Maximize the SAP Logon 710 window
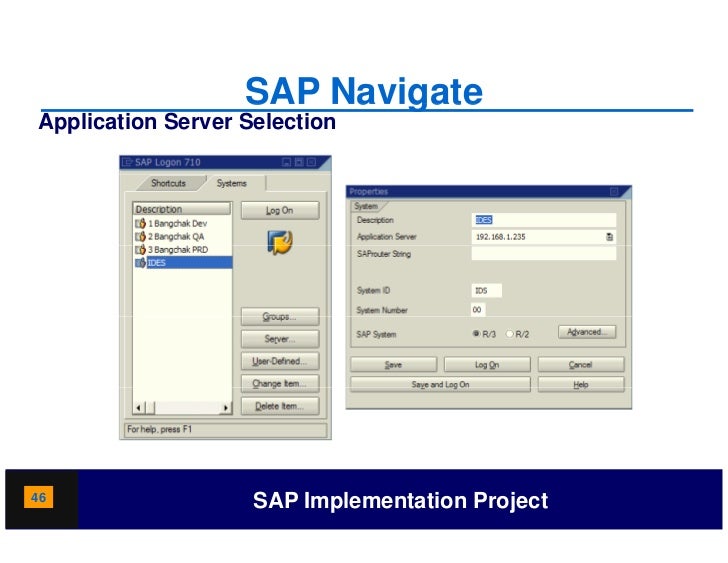 coord(299,162)
